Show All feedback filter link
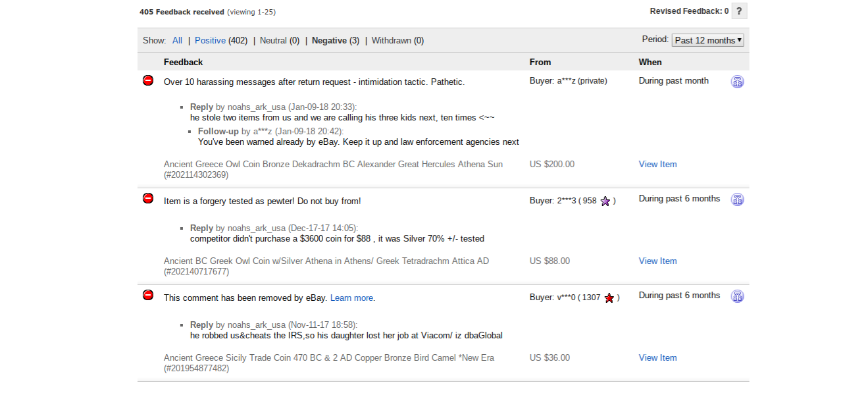Viewport: 868px width, 393px height. 177,40
